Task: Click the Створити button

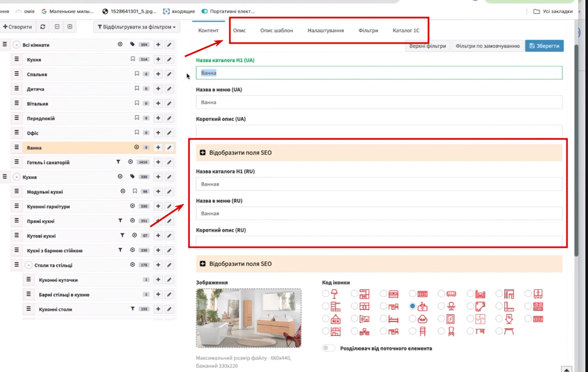Action: (18, 27)
